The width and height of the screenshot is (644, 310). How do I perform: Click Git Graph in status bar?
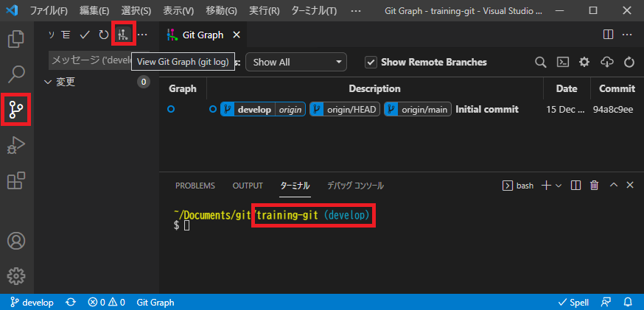155,303
